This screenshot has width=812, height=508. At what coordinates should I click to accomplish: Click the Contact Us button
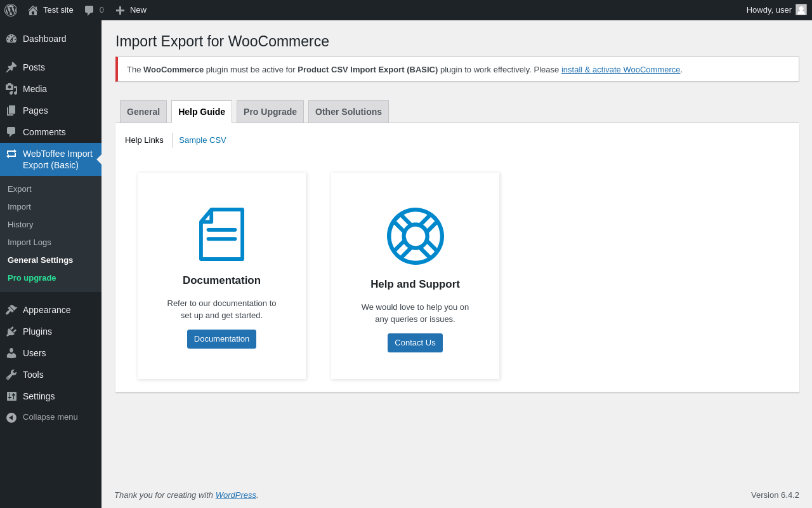[415, 343]
